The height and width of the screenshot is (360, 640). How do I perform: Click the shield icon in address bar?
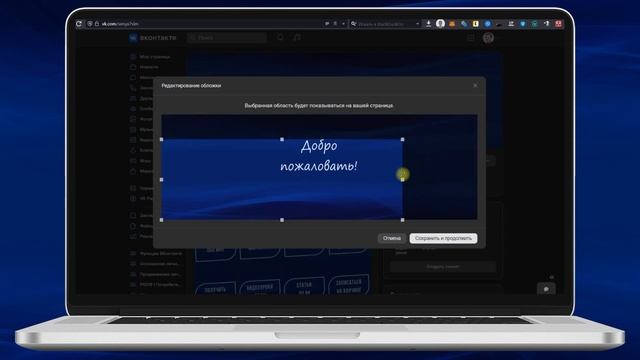coord(90,24)
